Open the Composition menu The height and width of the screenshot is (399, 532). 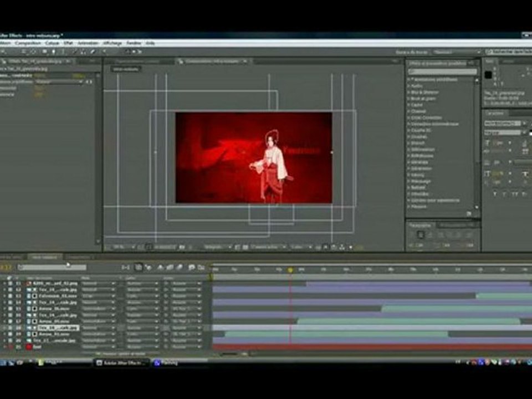tap(28, 43)
